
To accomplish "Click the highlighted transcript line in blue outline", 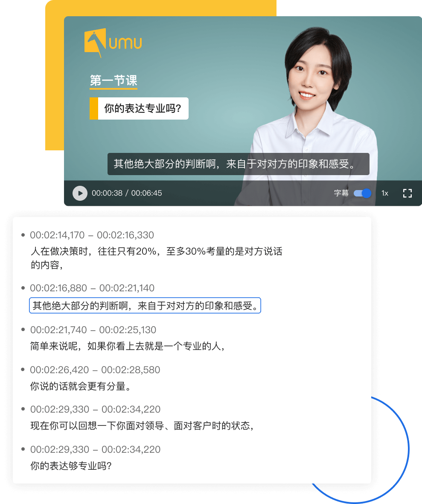I will pos(145,306).
